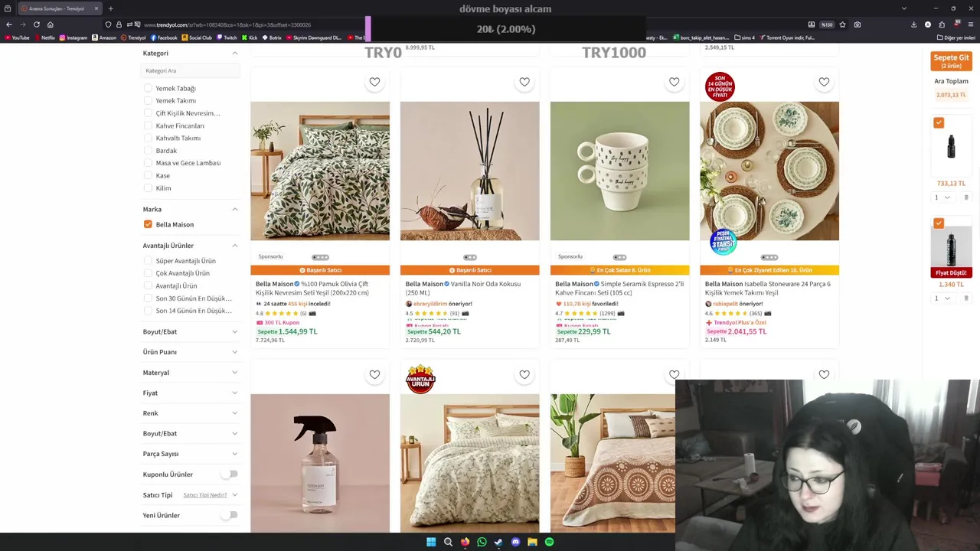This screenshot has width=980, height=551.
Task: Toggle Kuponlu Ürünler switch
Action: pos(230,474)
